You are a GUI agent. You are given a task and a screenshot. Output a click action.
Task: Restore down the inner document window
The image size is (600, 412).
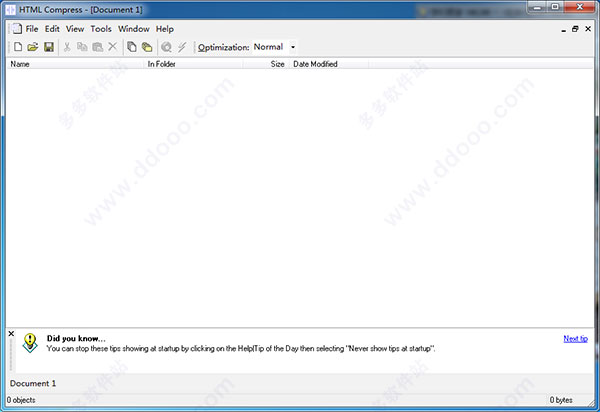click(575, 29)
